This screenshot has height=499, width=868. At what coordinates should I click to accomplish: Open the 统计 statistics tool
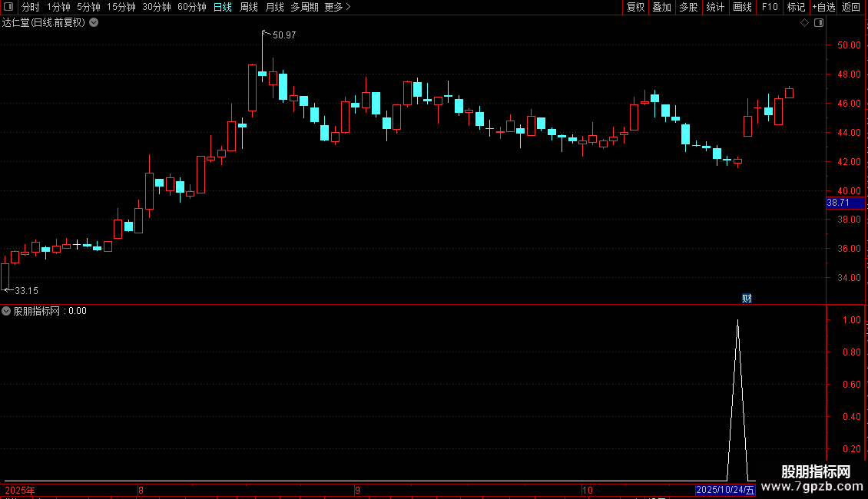pos(714,7)
